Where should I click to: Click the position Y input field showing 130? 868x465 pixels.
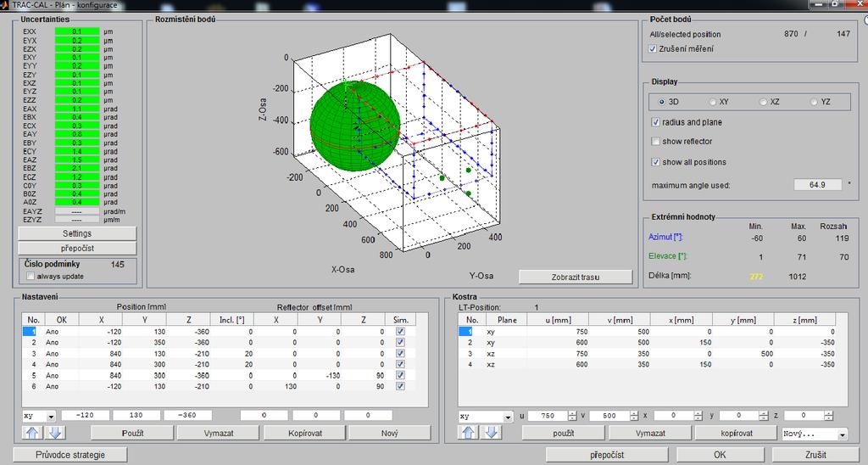pos(136,415)
